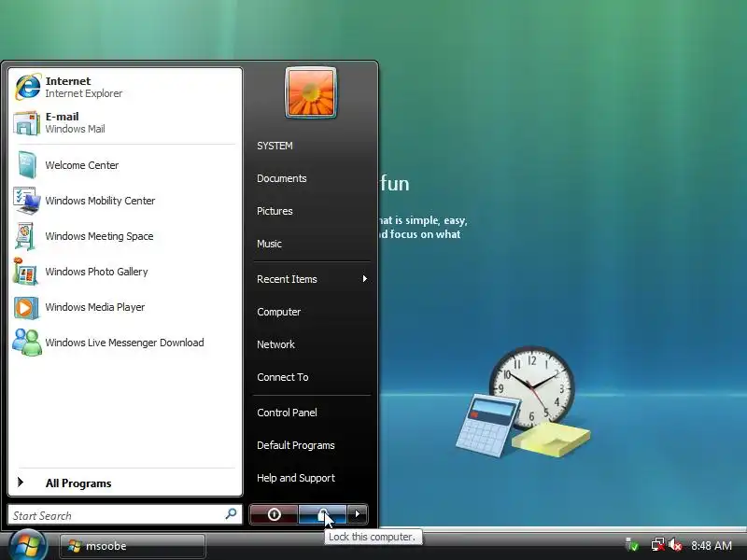The width and height of the screenshot is (747, 560).
Task: Click the orange flower user picture
Action: [311, 92]
